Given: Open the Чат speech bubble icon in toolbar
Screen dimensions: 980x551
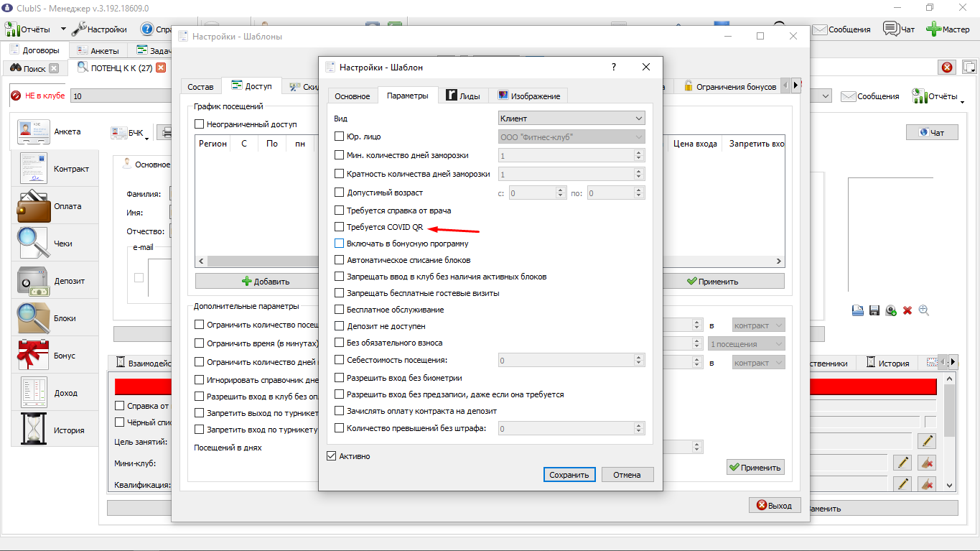Looking at the screenshot, I should [x=891, y=29].
